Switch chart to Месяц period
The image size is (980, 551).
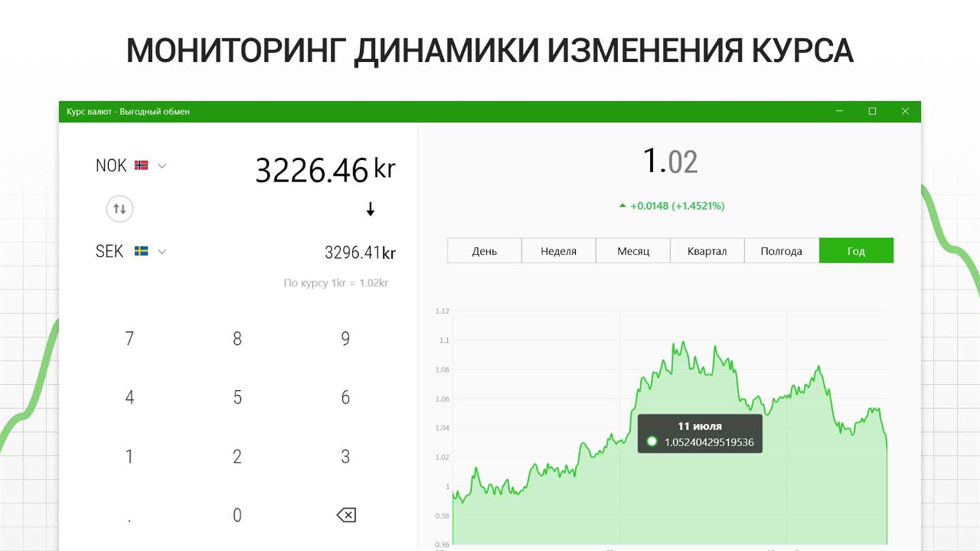point(634,250)
